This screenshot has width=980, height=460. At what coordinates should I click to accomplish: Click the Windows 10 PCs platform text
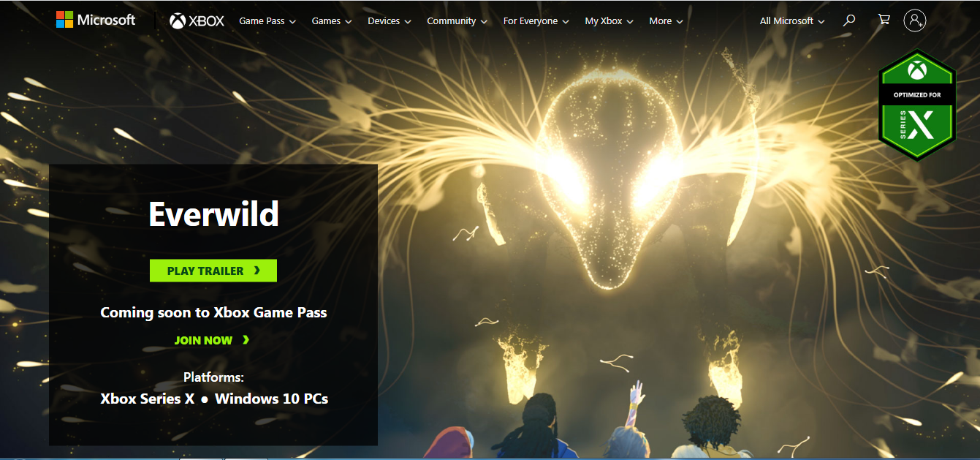271,399
